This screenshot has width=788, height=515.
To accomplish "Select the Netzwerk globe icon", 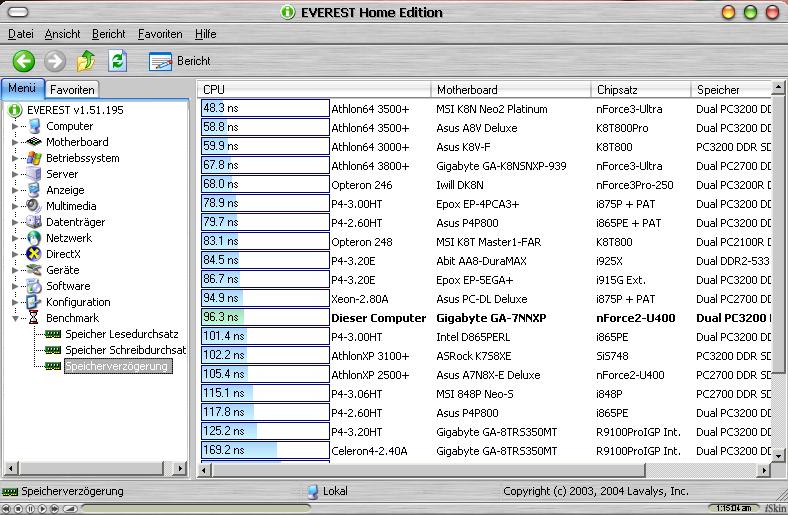I will [34, 238].
